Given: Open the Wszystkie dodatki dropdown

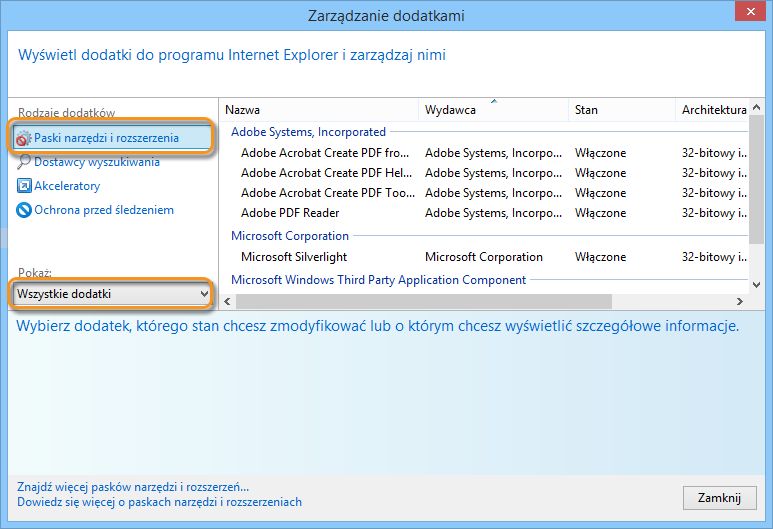Looking at the screenshot, I should tap(111, 294).
